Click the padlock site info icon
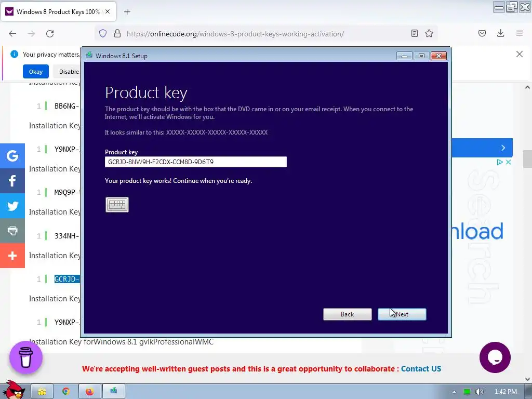 pos(117,34)
